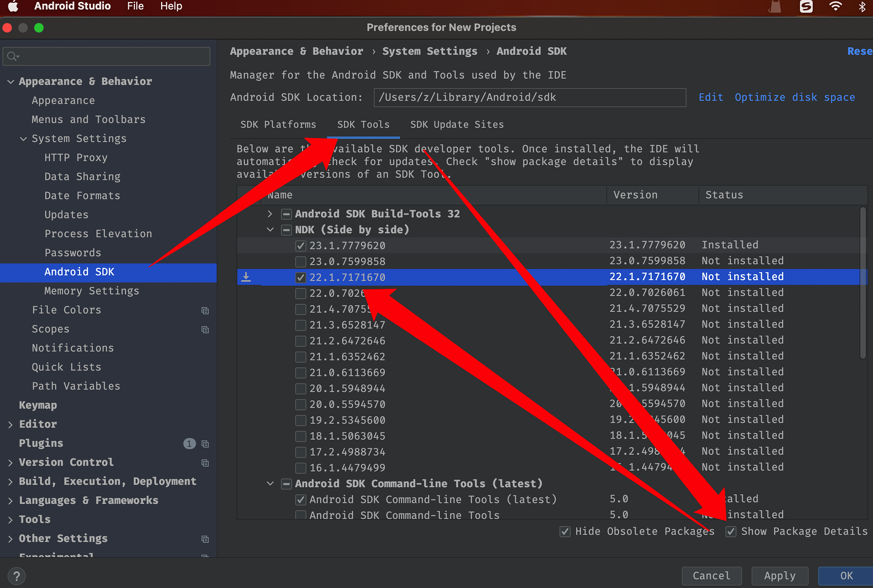Click the Status column header
Screen dimensions: 873x588
coord(783,195)
